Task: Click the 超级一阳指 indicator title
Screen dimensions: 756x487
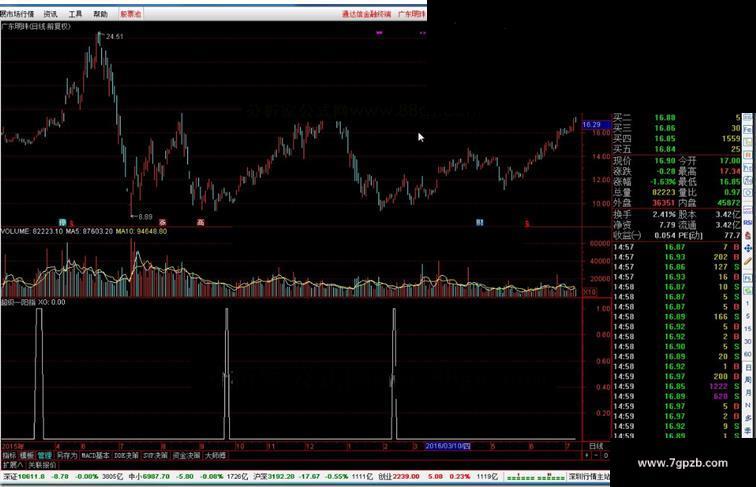Action: pos(18,302)
